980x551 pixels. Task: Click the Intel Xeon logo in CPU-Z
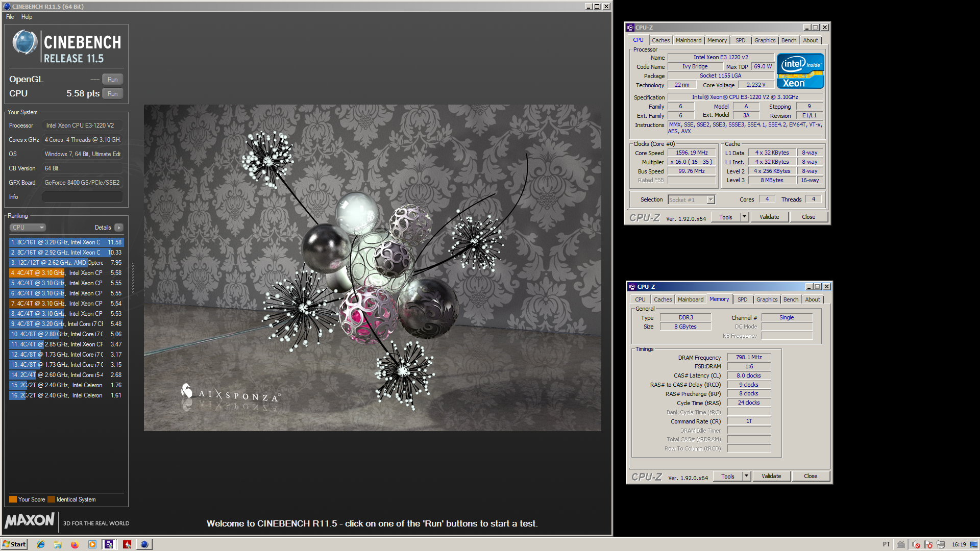point(800,71)
